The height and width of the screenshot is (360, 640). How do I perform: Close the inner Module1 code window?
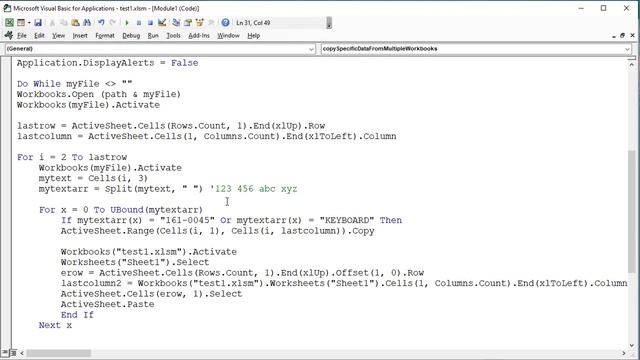click(632, 36)
